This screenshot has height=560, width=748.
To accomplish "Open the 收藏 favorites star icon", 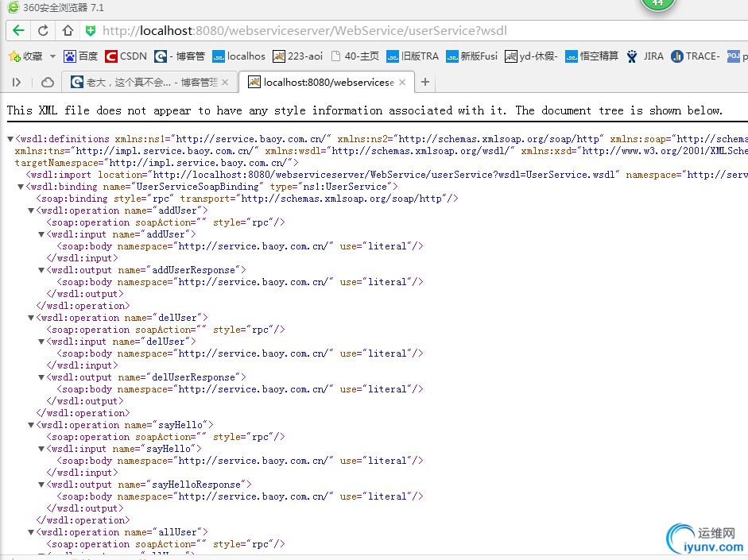I will 14,56.
